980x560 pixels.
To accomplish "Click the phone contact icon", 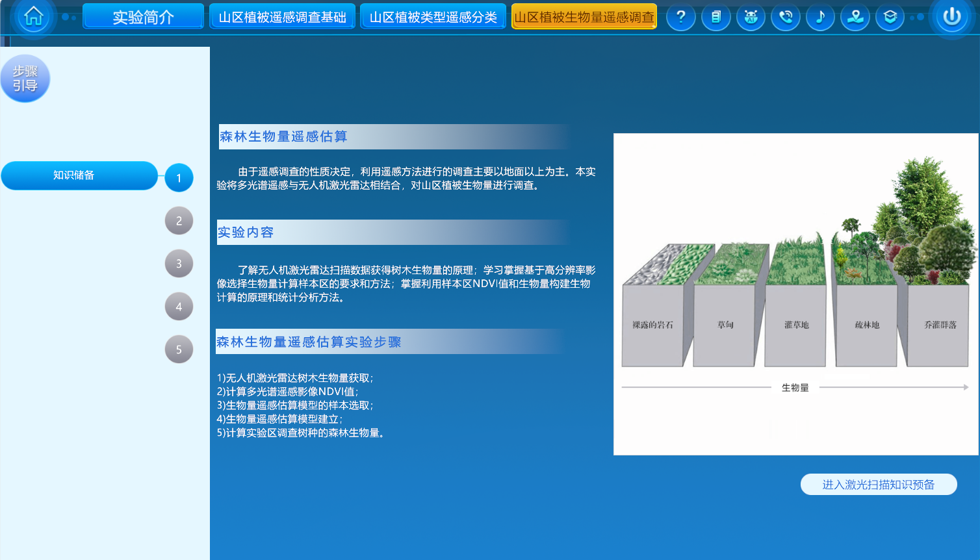I will point(786,17).
